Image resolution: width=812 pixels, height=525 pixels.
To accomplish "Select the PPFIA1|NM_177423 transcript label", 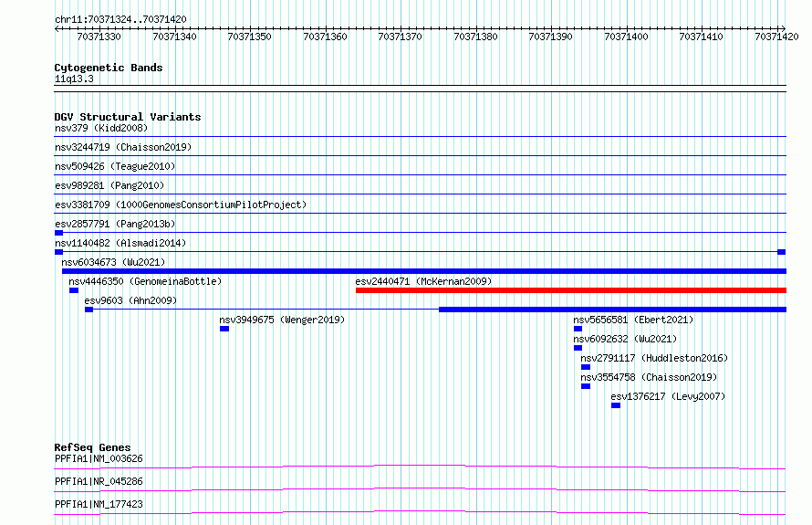I will click(x=99, y=504).
